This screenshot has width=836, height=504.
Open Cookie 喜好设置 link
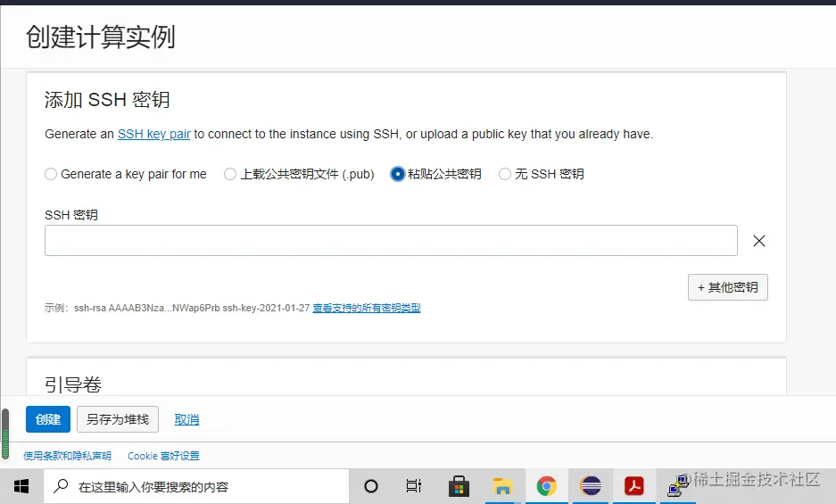(x=163, y=456)
